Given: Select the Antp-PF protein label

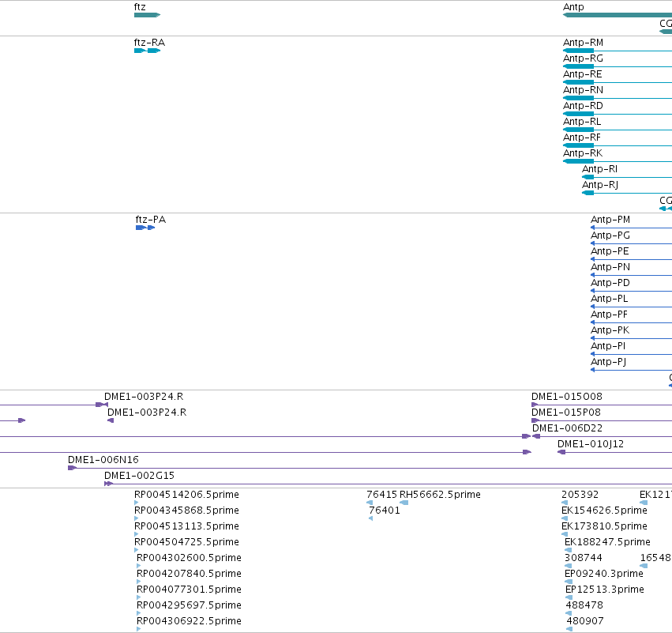Looking at the screenshot, I should (609, 315).
